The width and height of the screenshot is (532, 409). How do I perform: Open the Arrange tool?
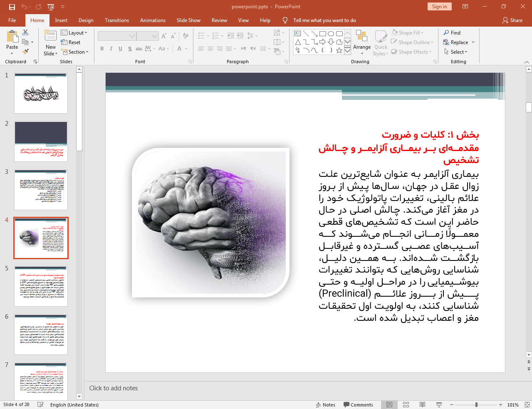(361, 42)
